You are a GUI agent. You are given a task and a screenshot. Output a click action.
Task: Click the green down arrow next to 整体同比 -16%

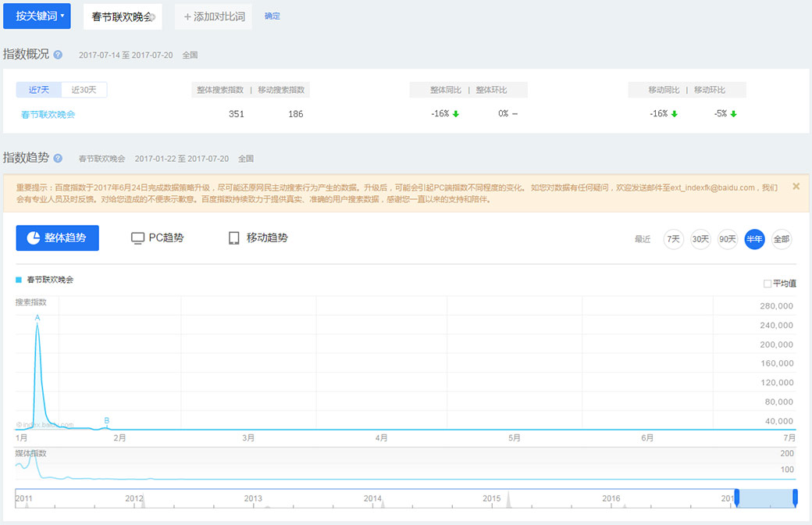[456, 114]
